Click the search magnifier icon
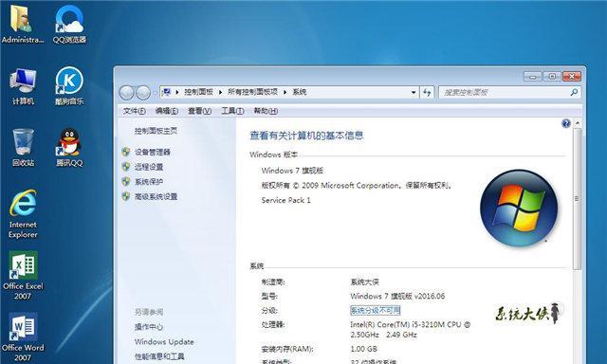The height and width of the screenshot is (364, 607). (x=574, y=92)
